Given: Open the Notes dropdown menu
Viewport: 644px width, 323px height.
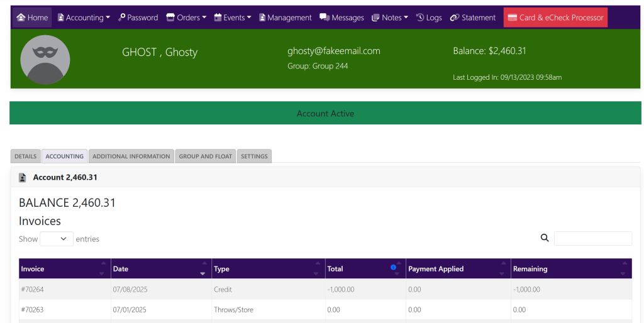Looking at the screenshot, I should pos(391,18).
